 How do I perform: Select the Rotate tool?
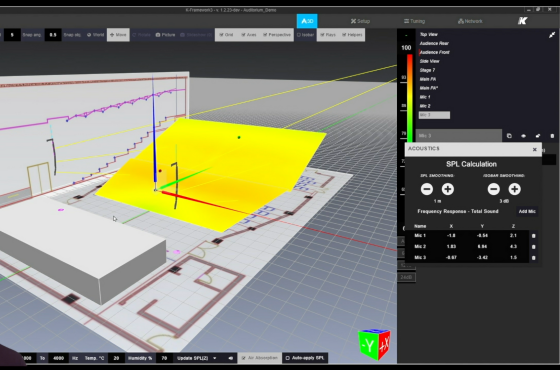tap(141, 35)
